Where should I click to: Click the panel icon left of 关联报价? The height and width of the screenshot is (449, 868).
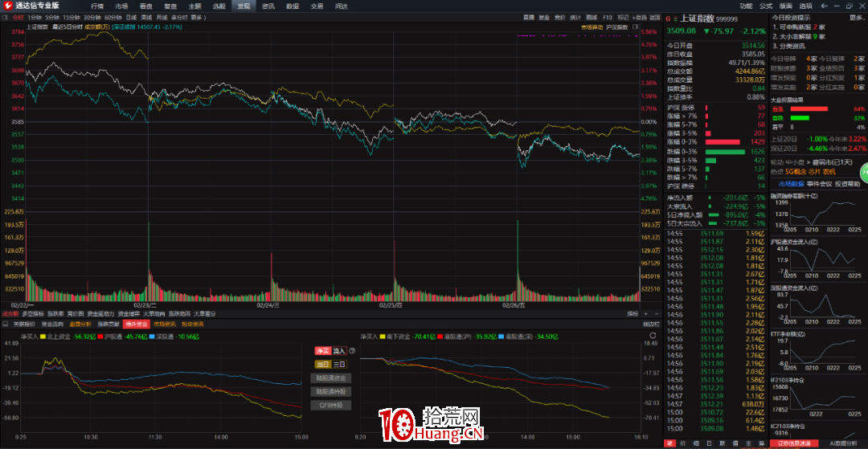tap(6, 324)
